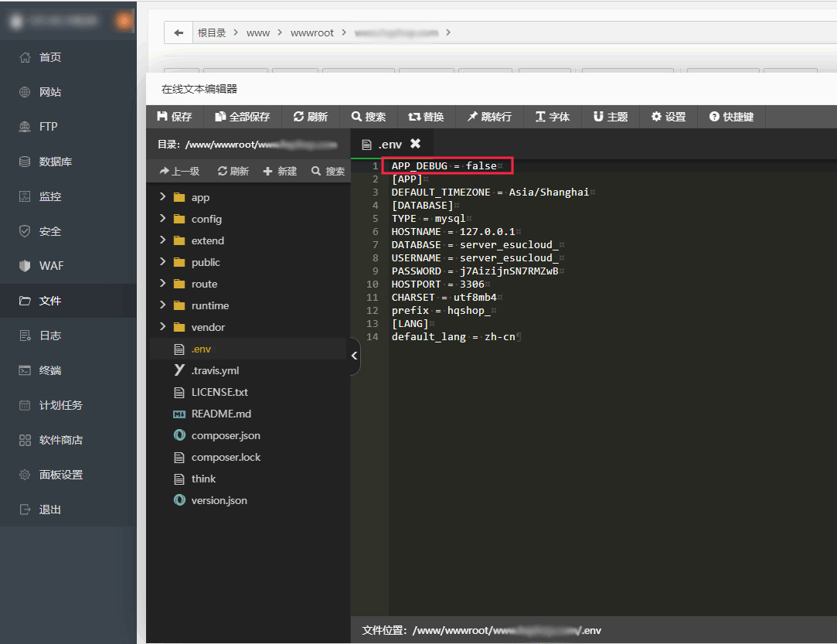Open the 字体 font settings
The image size is (837, 644).
click(553, 117)
